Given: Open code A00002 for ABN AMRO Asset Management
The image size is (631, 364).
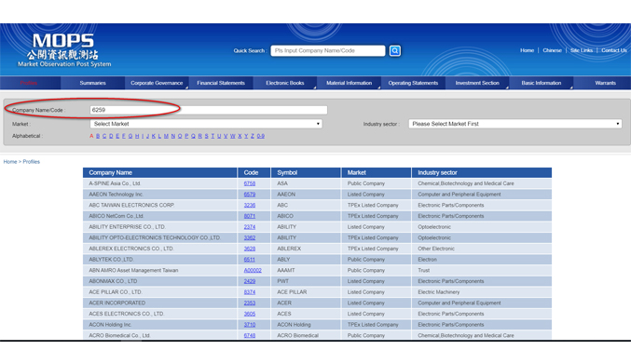Looking at the screenshot, I should pyautogui.click(x=253, y=270).
